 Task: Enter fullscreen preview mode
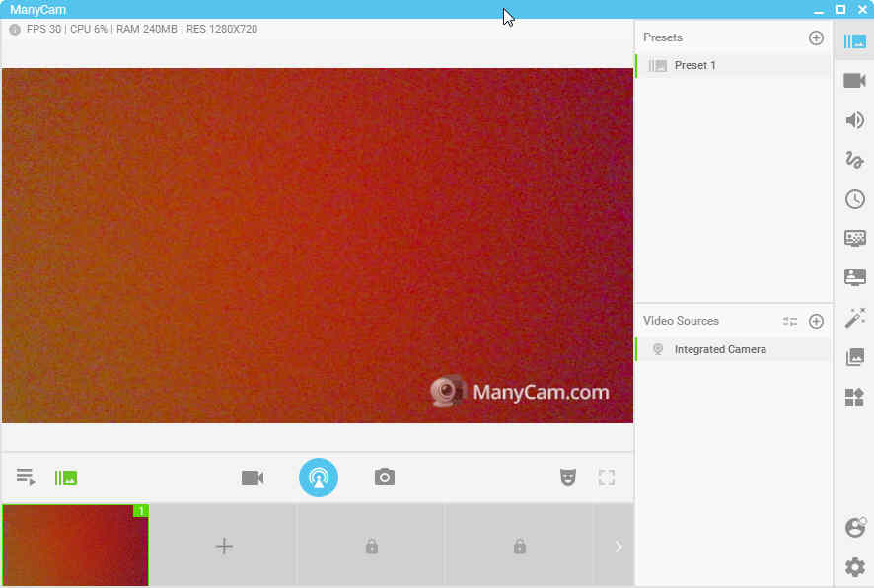point(607,477)
